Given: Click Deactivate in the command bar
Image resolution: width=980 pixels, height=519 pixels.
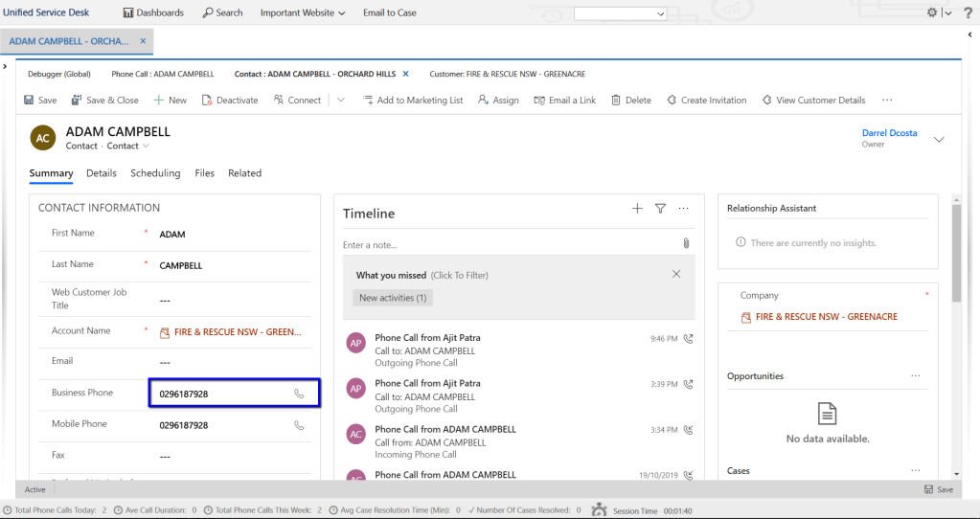Looking at the screenshot, I should coord(229,100).
